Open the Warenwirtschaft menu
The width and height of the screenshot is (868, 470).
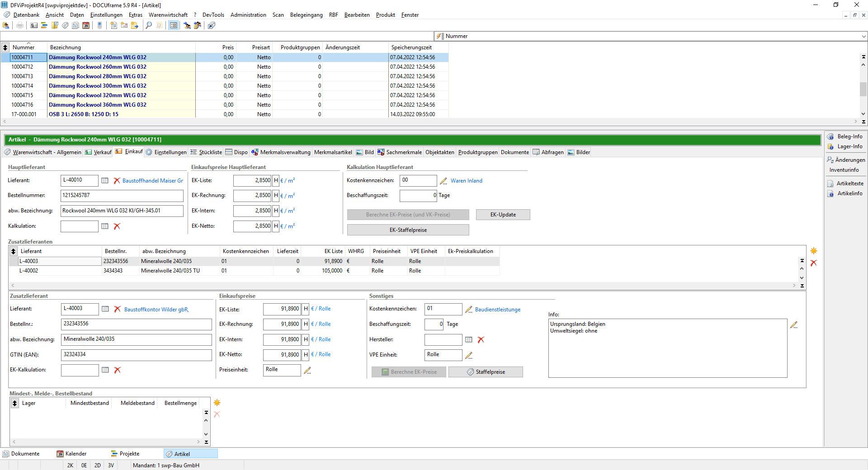point(168,15)
